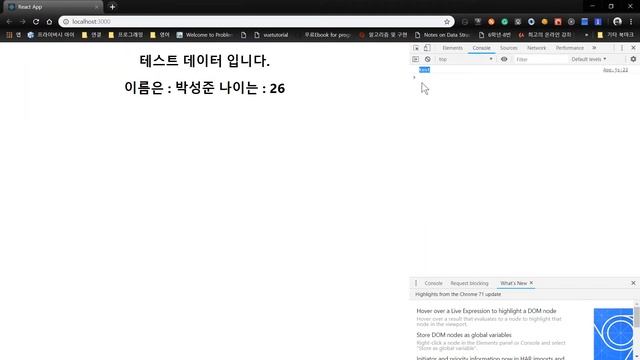Click the page heading '테스트 데이터 입니다.'

click(x=204, y=61)
